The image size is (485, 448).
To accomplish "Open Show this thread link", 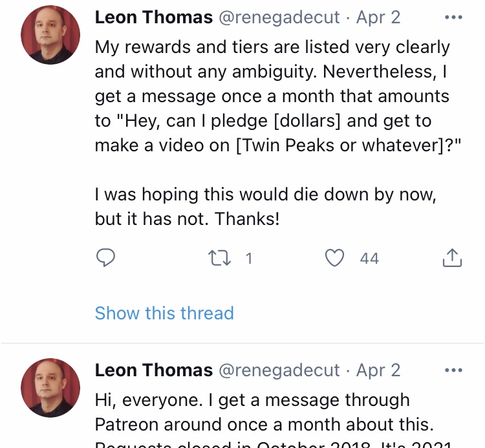I will (164, 313).
